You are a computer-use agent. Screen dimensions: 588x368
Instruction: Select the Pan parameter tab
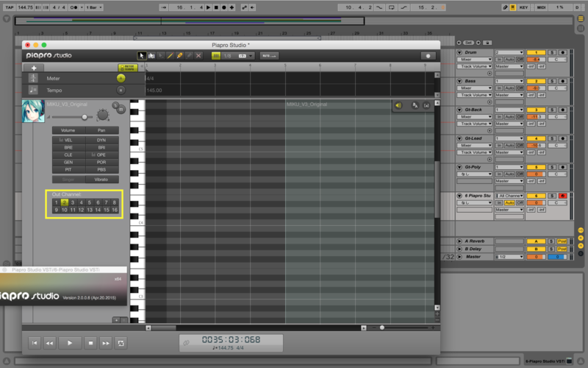[101, 130]
